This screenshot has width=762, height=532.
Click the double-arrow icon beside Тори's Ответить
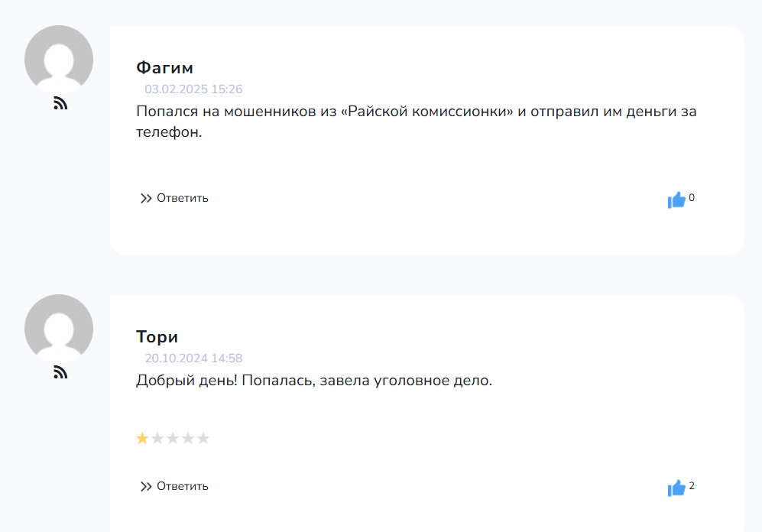point(146,487)
